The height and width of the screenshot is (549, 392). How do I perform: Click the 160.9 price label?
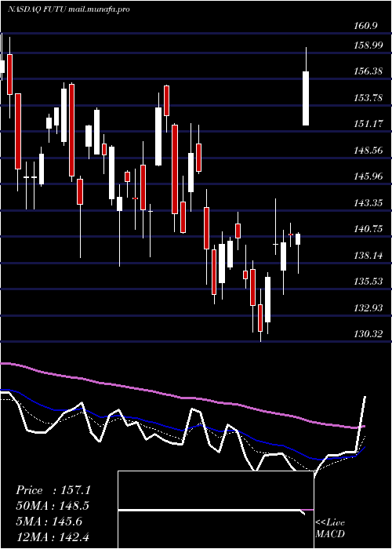pyautogui.click(x=365, y=26)
